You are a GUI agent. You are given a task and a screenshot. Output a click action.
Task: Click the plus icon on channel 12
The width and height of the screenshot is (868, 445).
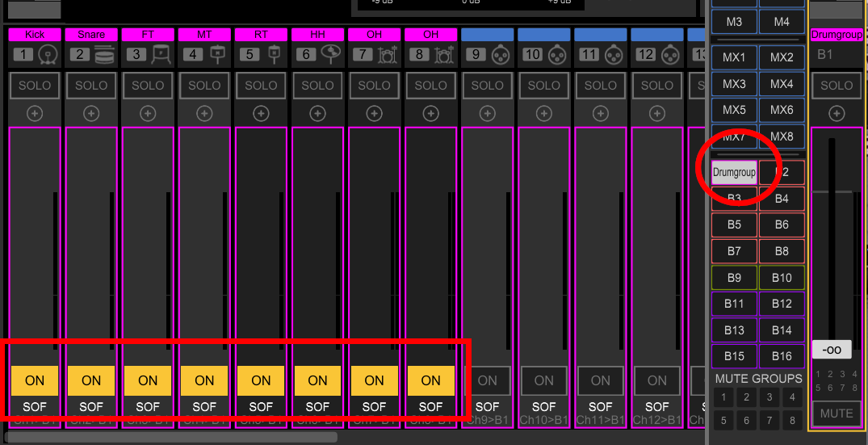[656, 114]
